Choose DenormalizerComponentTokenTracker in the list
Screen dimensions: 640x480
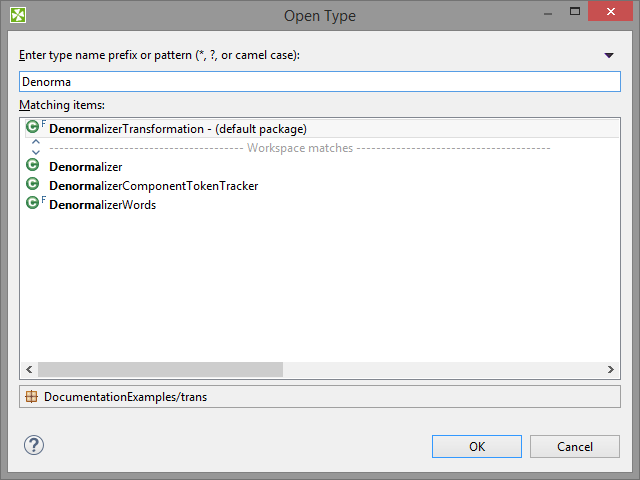(x=154, y=186)
